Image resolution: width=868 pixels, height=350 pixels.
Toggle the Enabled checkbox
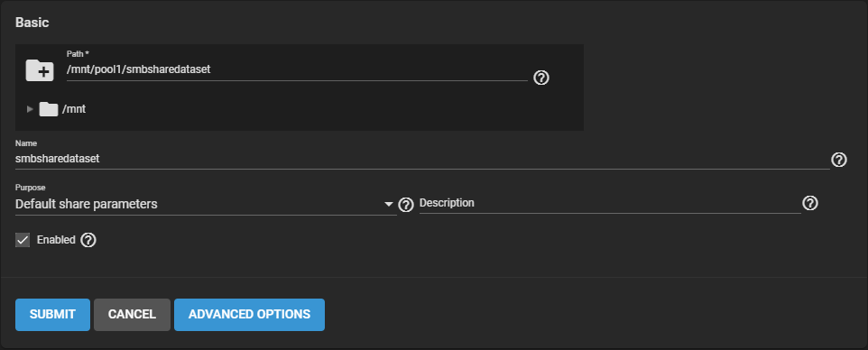pos(23,240)
